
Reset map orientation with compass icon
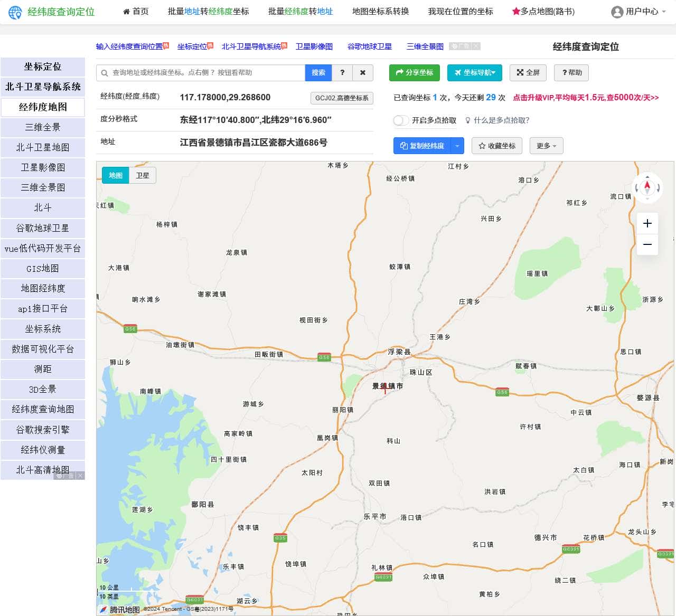point(647,187)
